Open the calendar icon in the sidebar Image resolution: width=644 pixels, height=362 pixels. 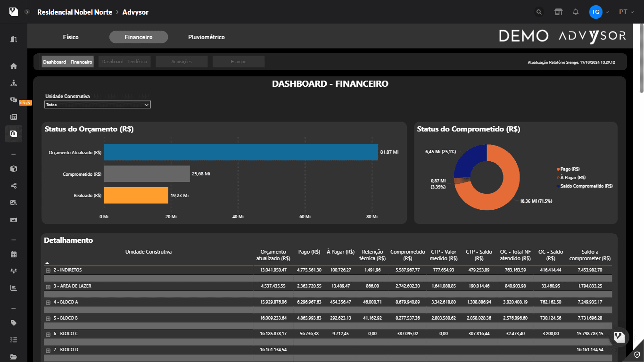[13, 254]
